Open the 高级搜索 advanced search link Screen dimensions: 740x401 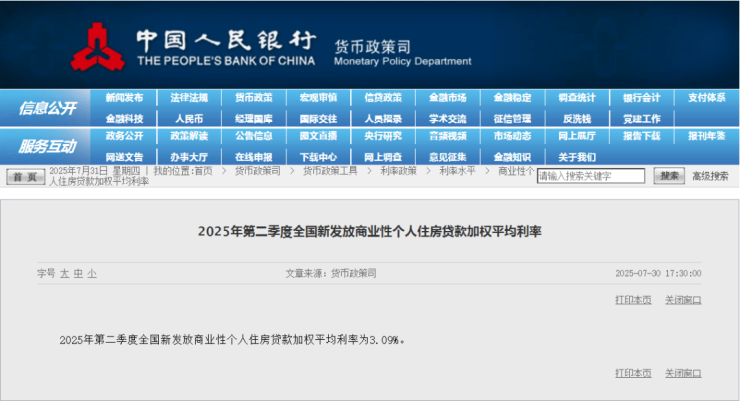(x=710, y=176)
